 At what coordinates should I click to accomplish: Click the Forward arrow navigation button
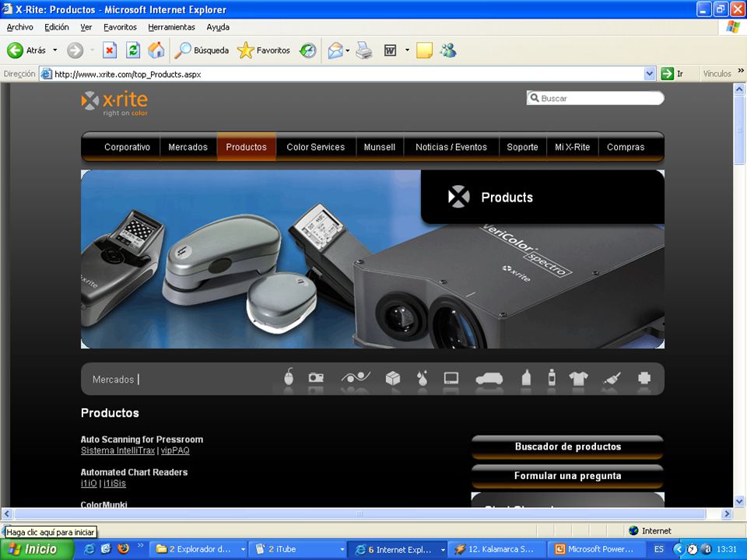coord(75,50)
